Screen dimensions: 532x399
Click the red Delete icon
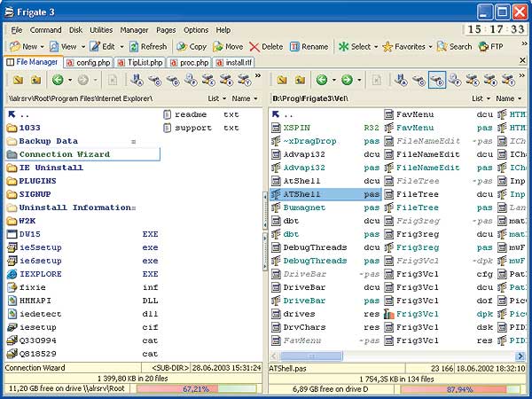click(x=254, y=47)
